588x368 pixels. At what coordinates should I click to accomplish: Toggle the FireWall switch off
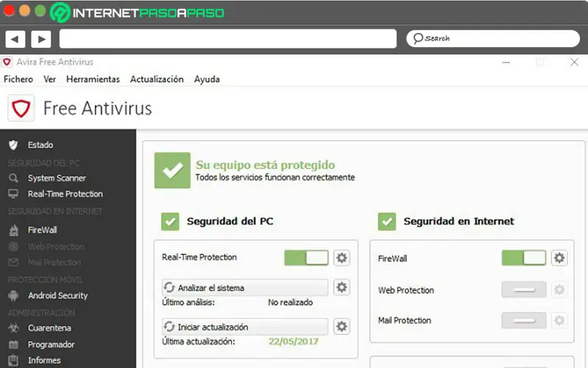pos(523,258)
